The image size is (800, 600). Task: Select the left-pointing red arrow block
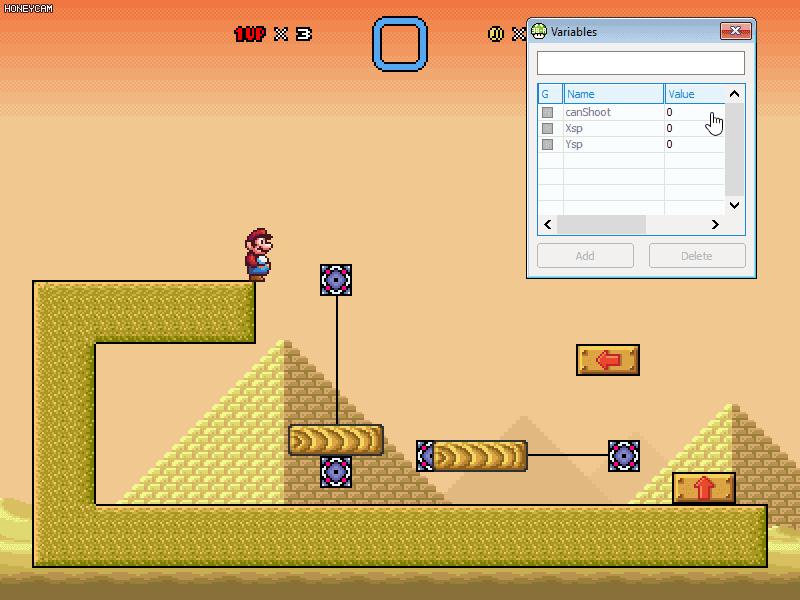(608, 360)
